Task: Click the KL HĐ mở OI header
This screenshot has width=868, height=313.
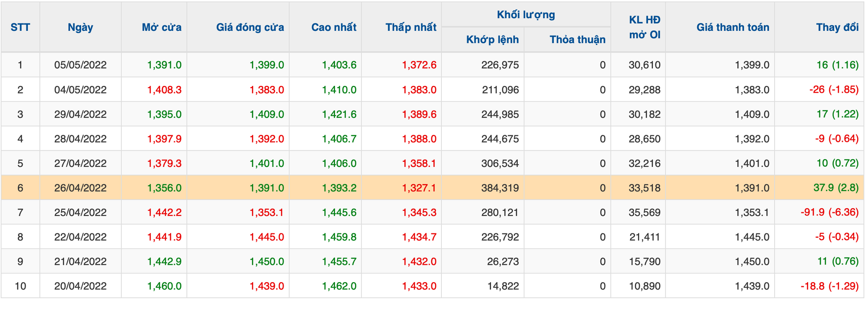Action: point(644,27)
